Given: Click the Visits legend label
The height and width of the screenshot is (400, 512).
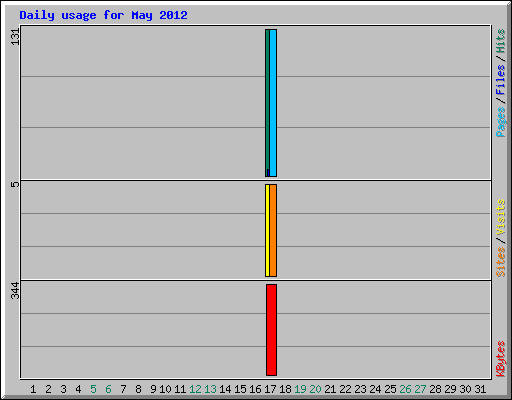Looking at the screenshot, I should (501, 217).
